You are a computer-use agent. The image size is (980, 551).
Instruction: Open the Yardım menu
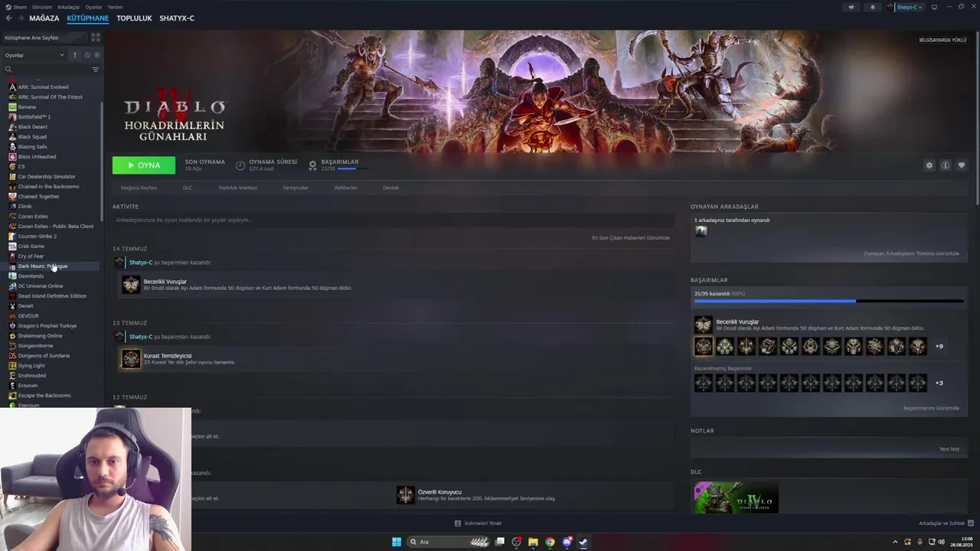coord(115,7)
